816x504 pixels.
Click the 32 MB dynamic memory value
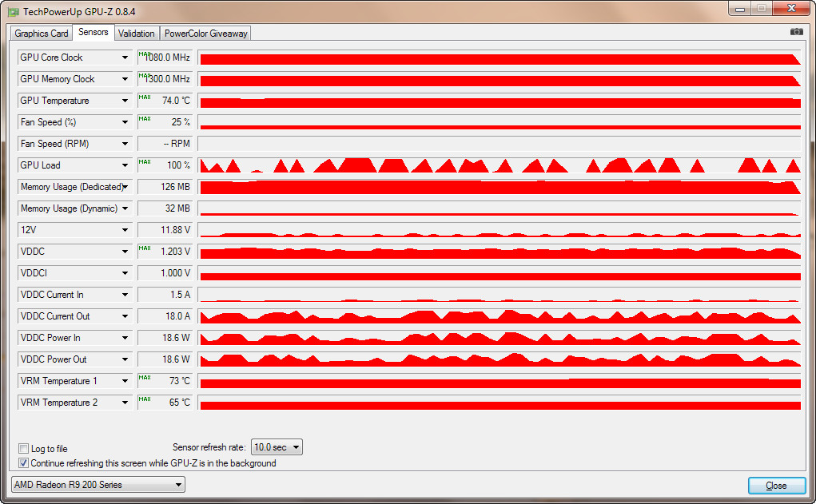point(165,208)
